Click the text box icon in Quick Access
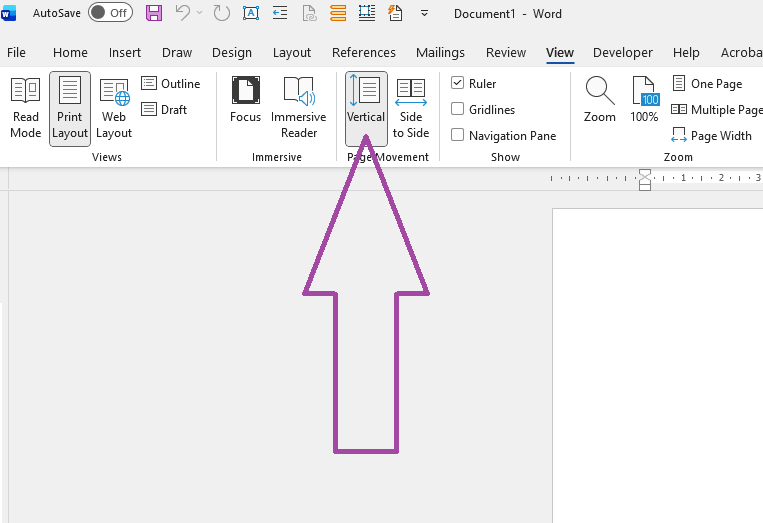Viewport: 763px width, 523px height. point(251,13)
